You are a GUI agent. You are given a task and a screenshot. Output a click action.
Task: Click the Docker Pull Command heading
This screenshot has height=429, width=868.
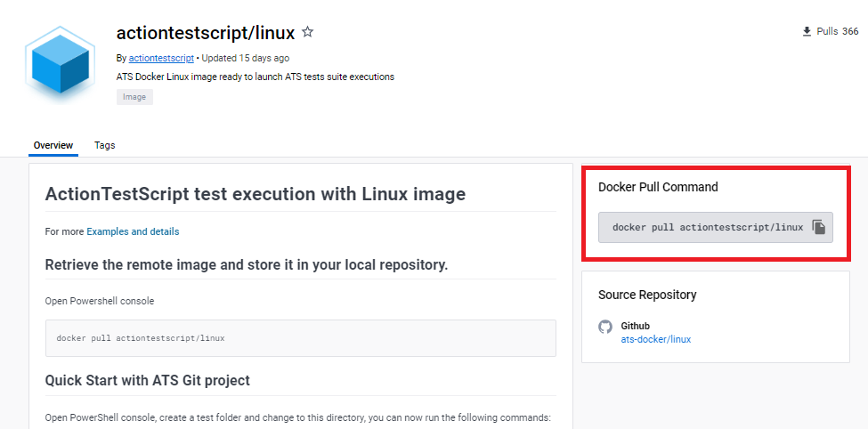click(x=658, y=187)
